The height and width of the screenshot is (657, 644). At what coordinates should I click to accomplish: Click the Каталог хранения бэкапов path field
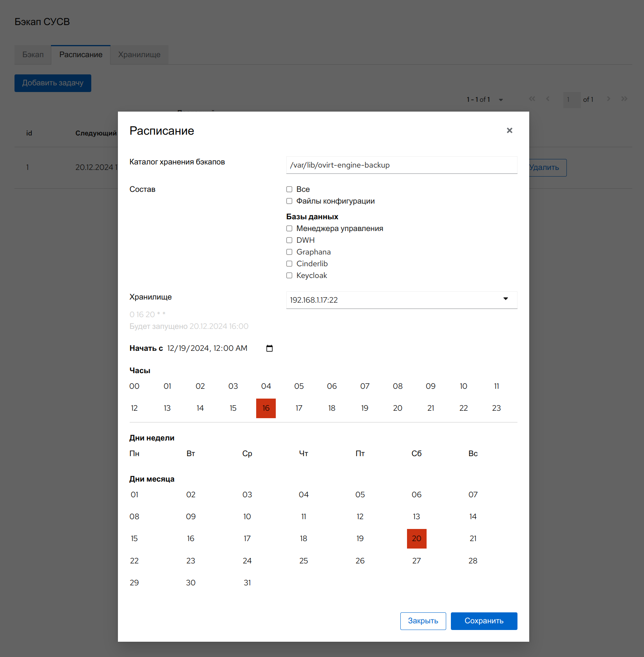402,165
